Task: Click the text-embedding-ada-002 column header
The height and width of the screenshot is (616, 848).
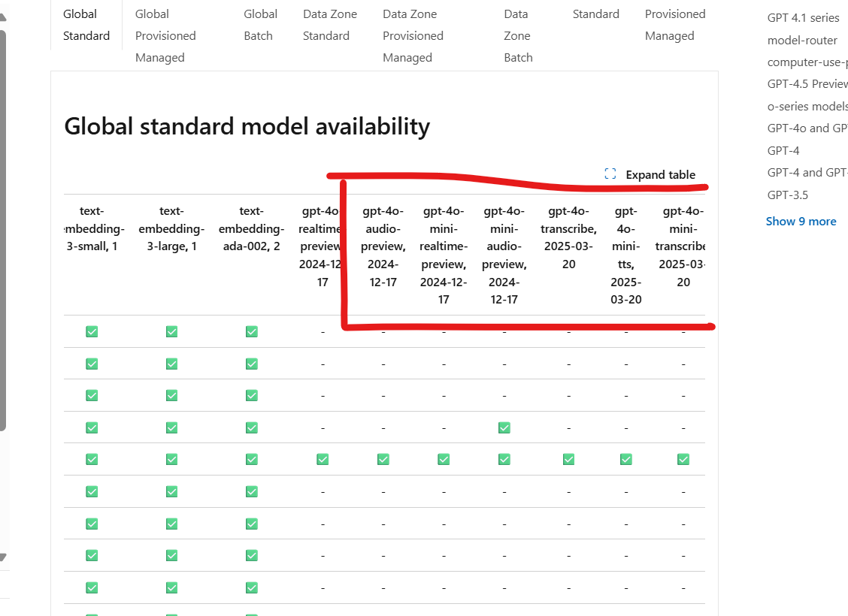Action: click(x=252, y=228)
